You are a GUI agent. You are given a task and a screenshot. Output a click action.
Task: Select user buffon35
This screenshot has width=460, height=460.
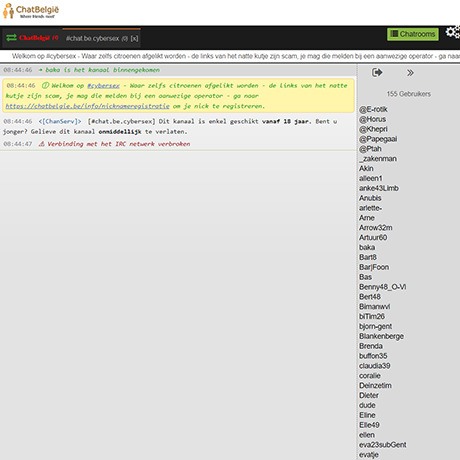pos(373,356)
